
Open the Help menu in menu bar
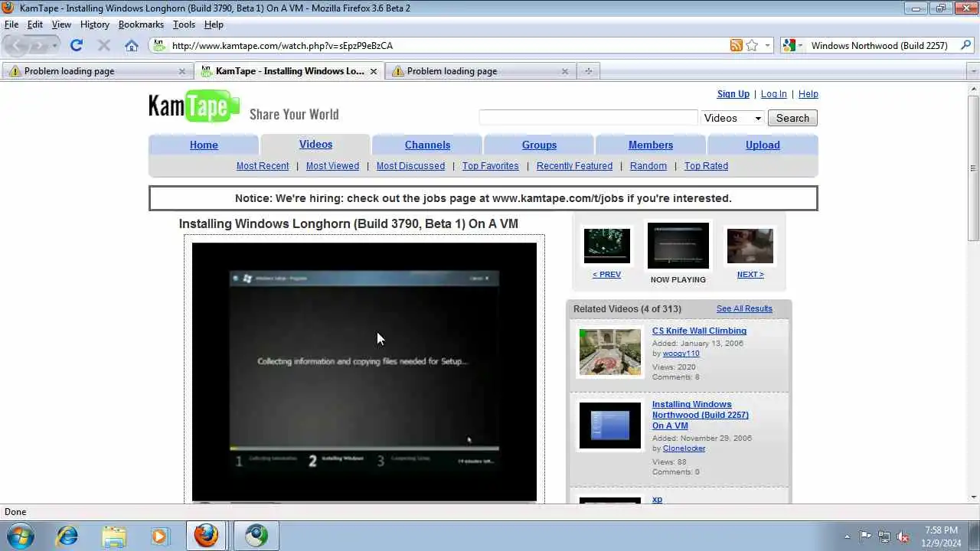pyautogui.click(x=214, y=24)
